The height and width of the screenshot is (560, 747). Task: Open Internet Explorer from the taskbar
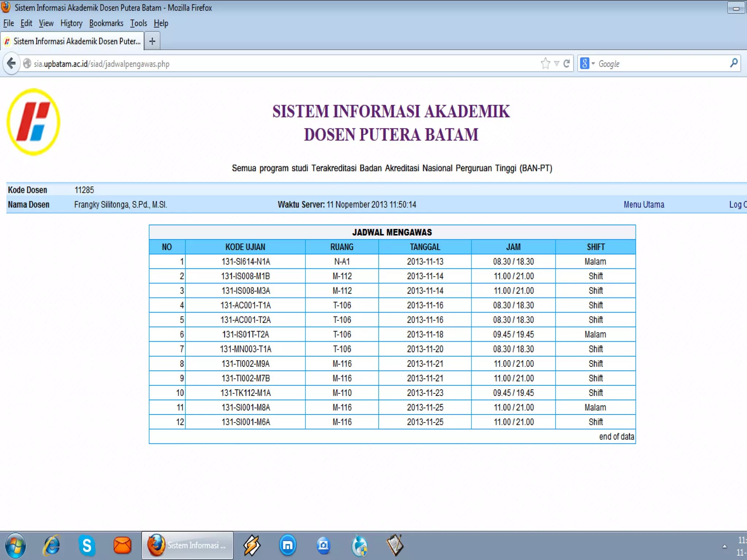(52, 545)
